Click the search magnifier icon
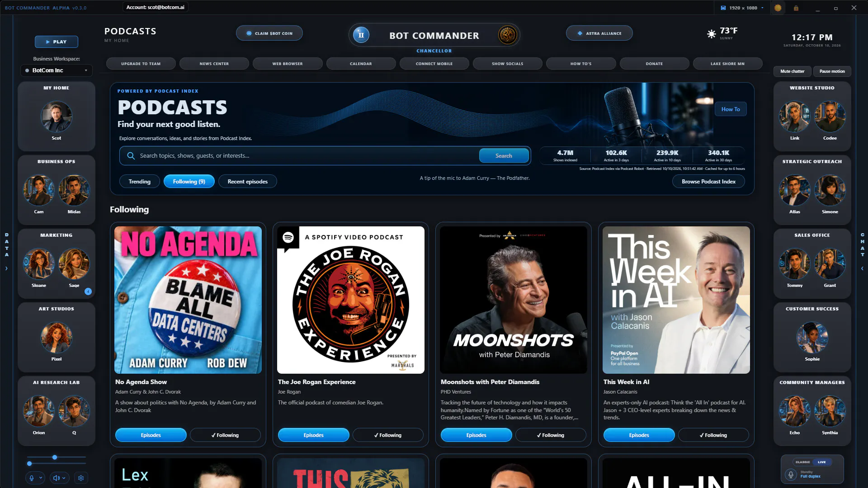This screenshot has width=868, height=488. 131,156
